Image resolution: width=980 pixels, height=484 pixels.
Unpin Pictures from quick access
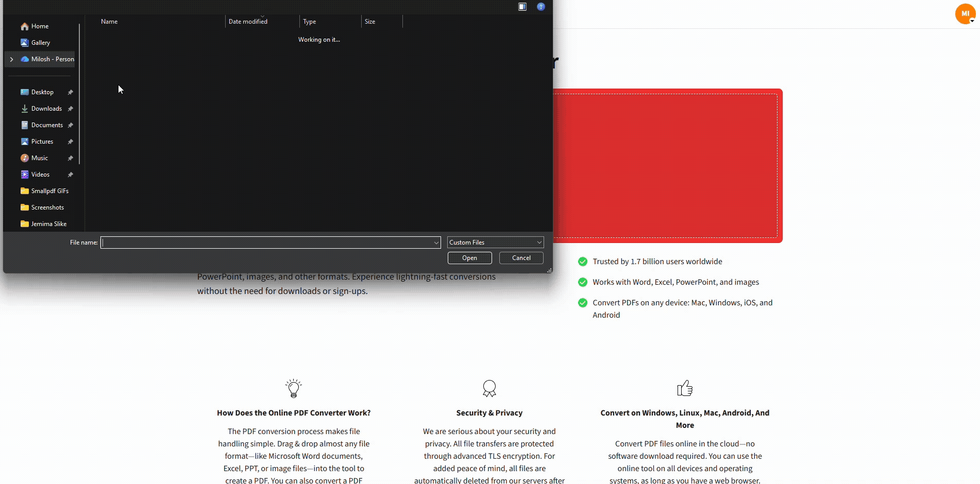(70, 141)
